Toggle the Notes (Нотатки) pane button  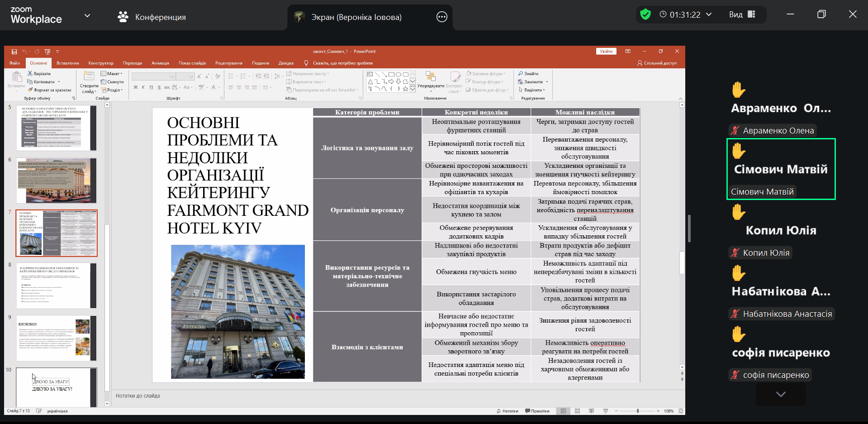click(507, 411)
